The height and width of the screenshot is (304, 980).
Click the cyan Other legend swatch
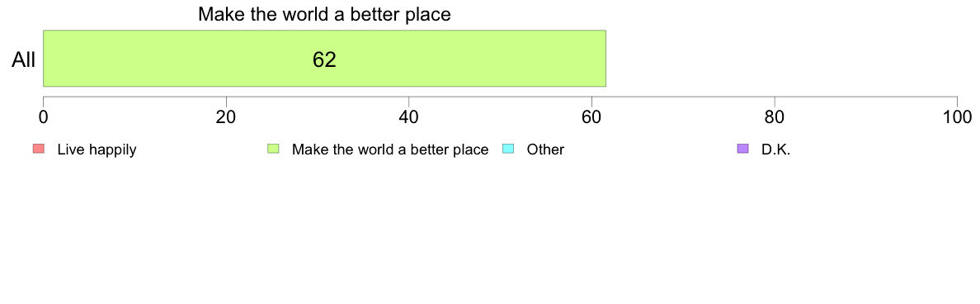508,149
